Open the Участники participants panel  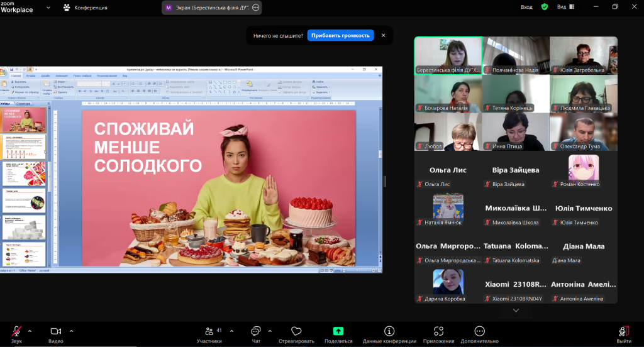tap(209, 334)
